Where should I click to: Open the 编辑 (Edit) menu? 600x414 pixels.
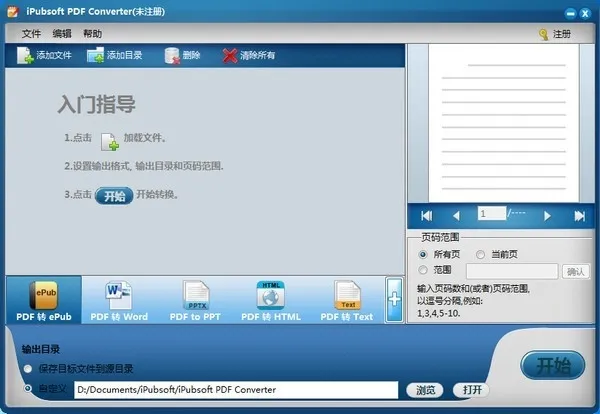coord(62,34)
